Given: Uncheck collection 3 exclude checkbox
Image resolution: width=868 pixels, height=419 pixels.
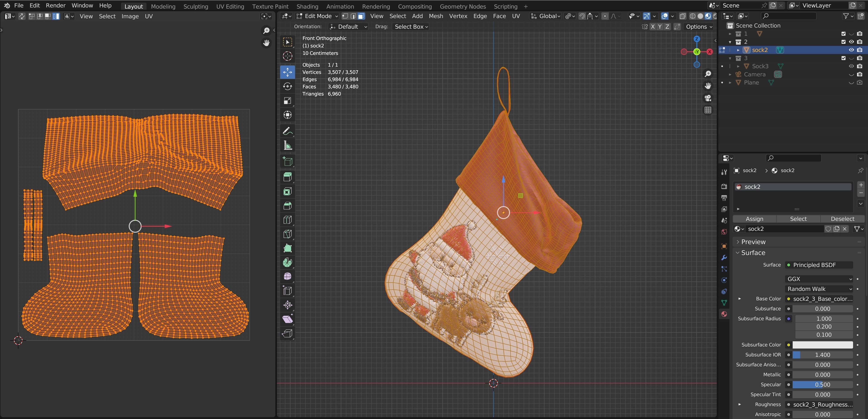Looking at the screenshot, I should coord(843,58).
